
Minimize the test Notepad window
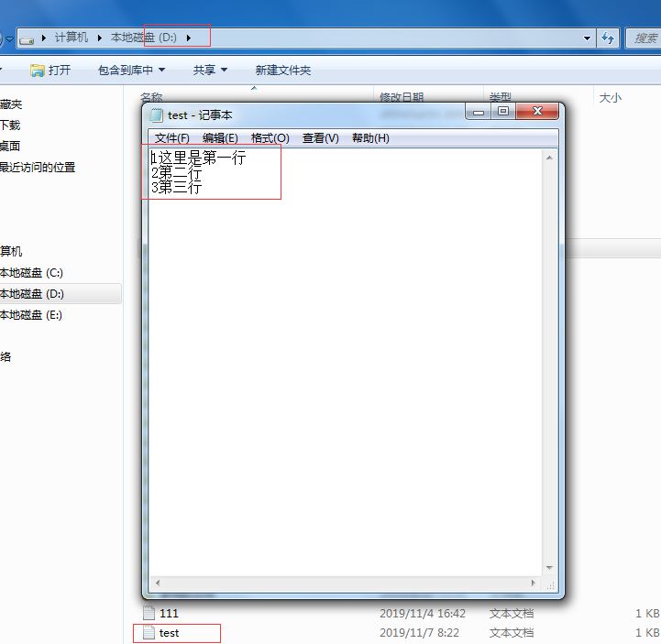point(479,112)
